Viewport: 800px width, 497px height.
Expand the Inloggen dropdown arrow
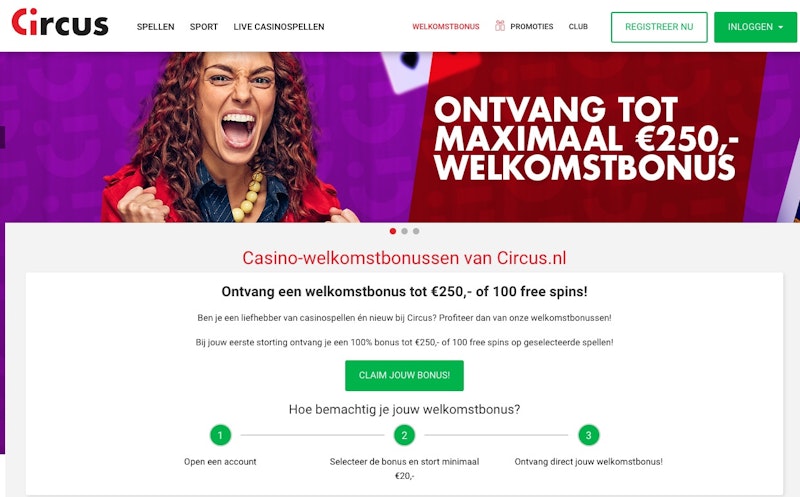tap(781, 27)
